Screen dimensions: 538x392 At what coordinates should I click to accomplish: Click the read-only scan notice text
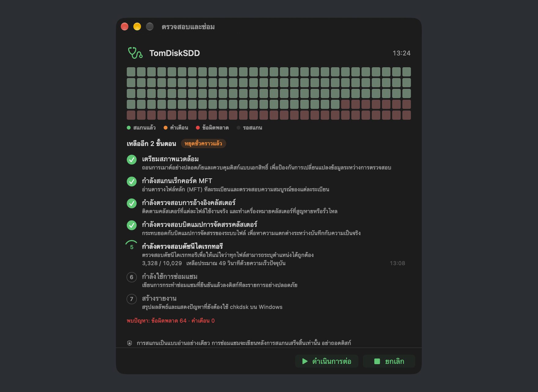pyautogui.click(x=244, y=343)
